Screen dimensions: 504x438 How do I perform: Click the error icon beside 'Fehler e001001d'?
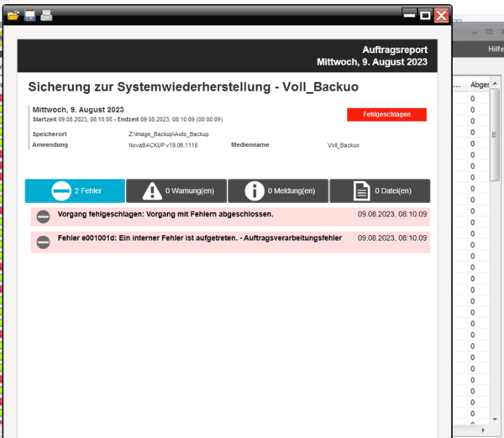click(43, 242)
